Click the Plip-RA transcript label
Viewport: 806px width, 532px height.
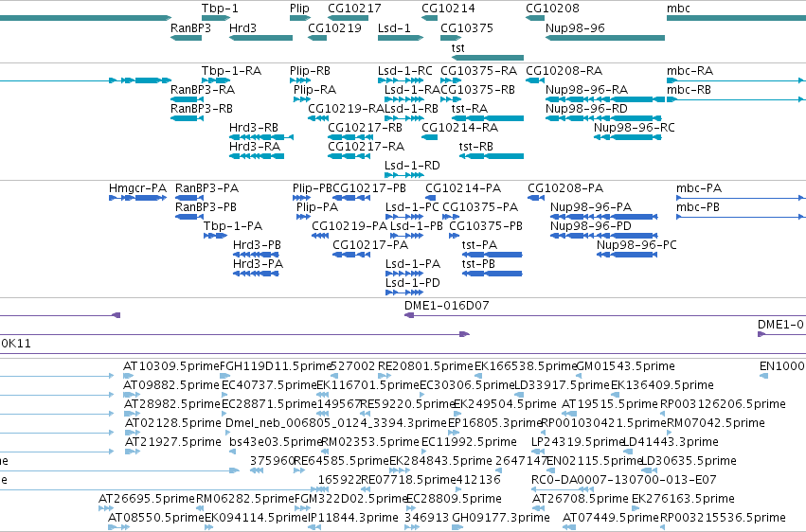pos(314,89)
